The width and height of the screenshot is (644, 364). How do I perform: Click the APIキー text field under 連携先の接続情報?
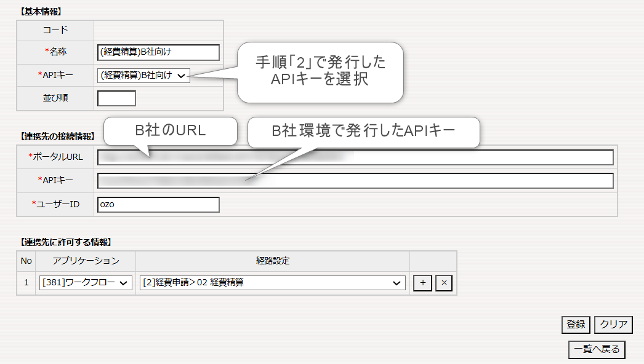point(355,181)
